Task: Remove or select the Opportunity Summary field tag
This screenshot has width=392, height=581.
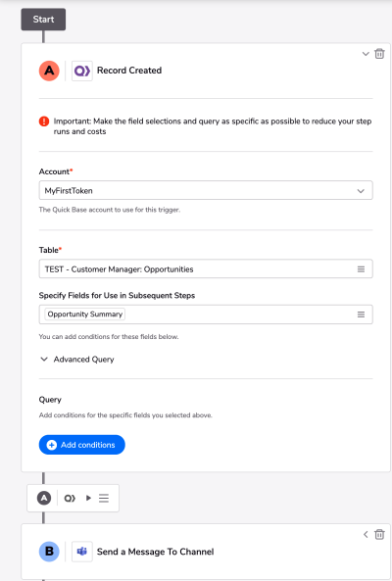Action: point(85,315)
